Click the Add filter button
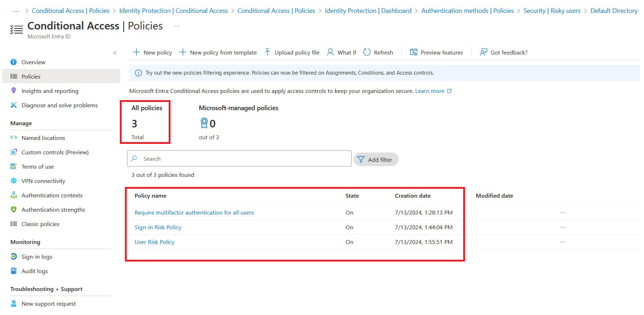 click(376, 160)
